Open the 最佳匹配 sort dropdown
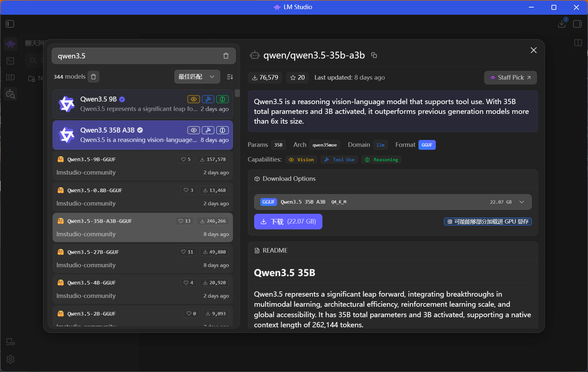Image resolution: width=588 pixels, height=372 pixels. coord(197,77)
